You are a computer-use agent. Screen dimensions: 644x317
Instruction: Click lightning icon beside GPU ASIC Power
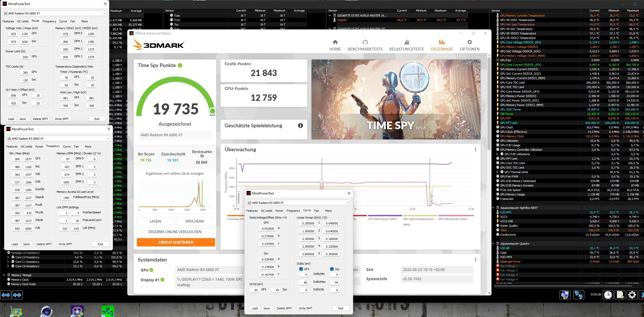pos(497,109)
